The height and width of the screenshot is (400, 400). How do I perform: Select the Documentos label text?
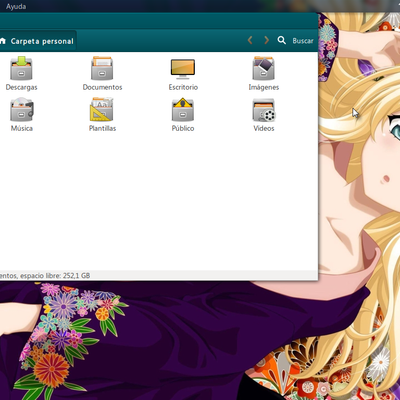102,87
